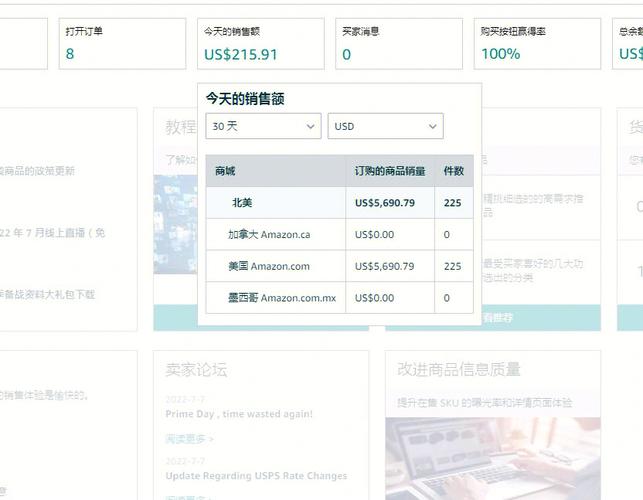Open the USD currency dropdown
Viewport: 643px width, 500px height.
[x=385, y=126]
